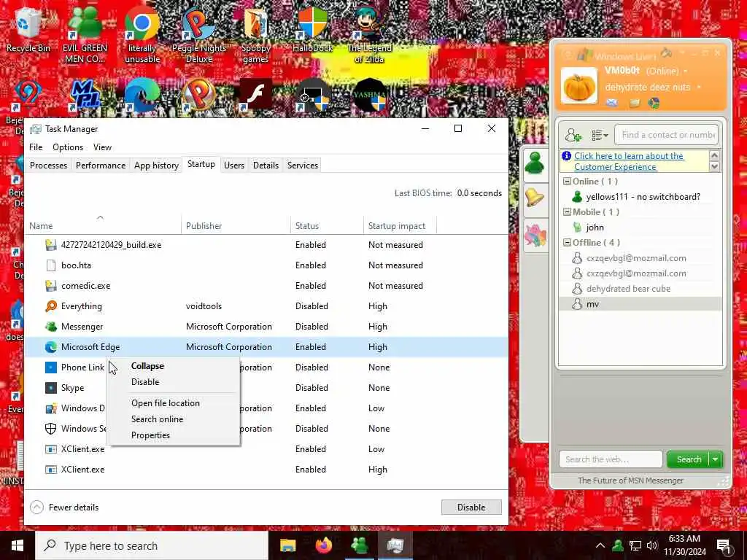Viewport: 747px width, 560px height.
Task: Launch the 'literally unusable' Chrome shortcut
Action: point(142,36)
